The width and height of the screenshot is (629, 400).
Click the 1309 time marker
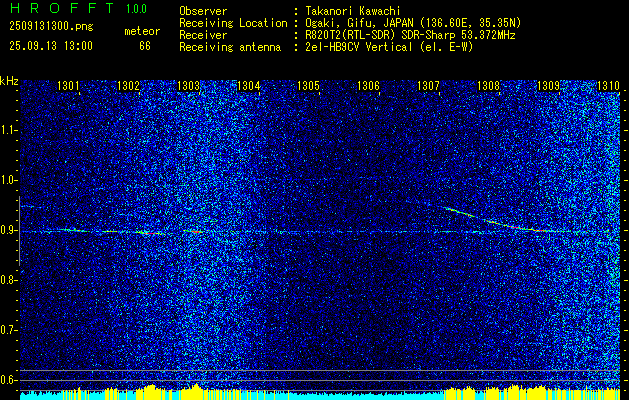pos(548,85)
